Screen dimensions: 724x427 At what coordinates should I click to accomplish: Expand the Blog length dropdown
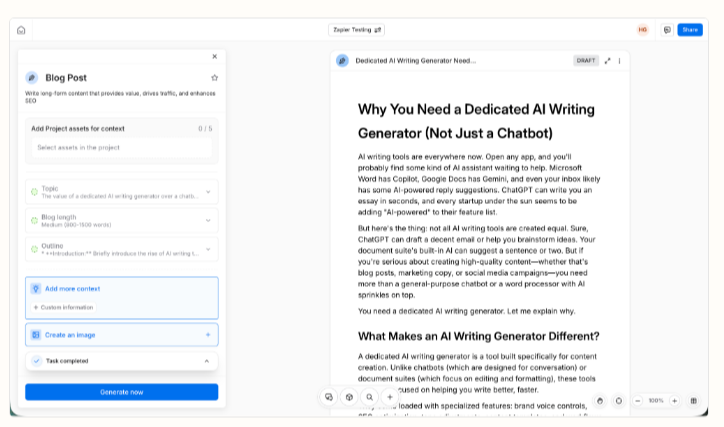point(208,220)
